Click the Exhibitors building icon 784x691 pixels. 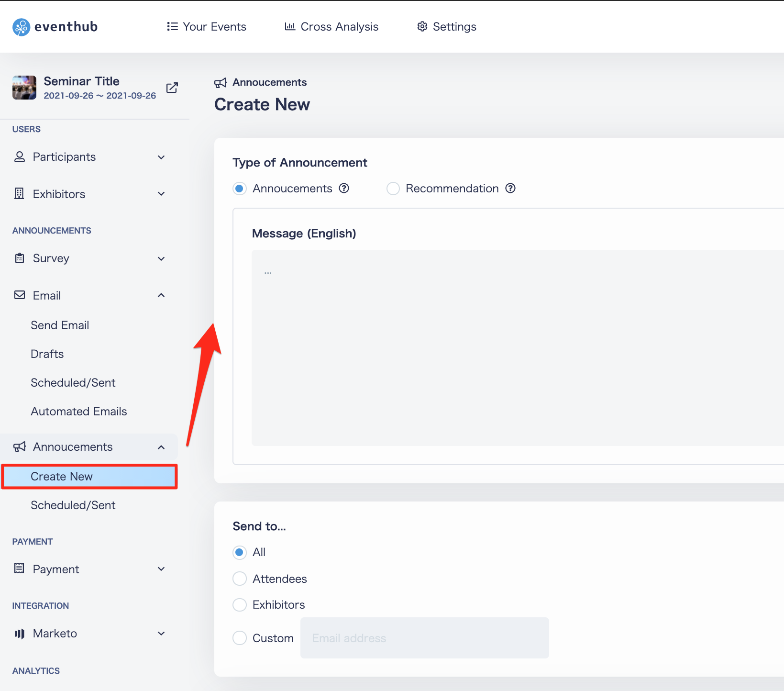(x=19, y=194)
